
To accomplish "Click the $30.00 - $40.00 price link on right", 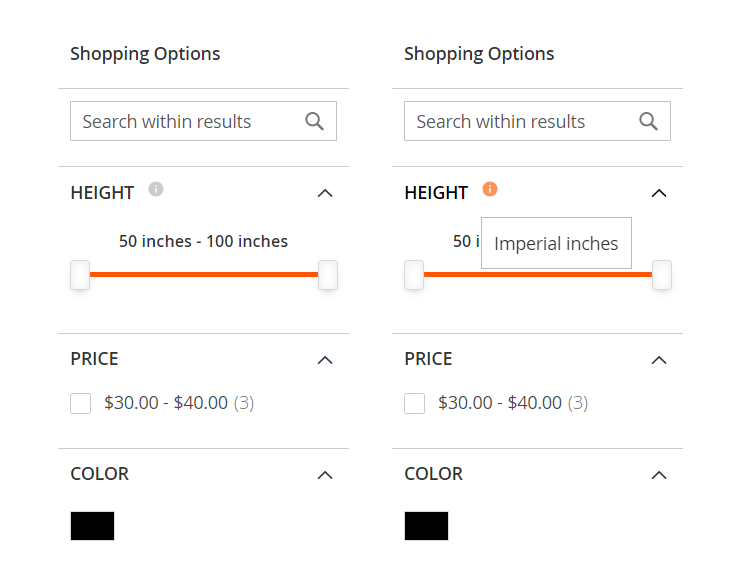I will coord(500,403).
